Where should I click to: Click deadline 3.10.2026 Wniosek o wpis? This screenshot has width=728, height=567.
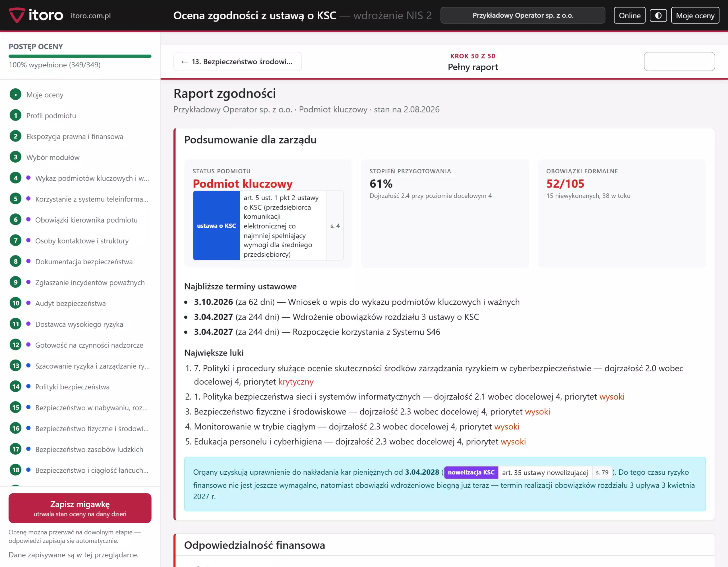point(357,302)
